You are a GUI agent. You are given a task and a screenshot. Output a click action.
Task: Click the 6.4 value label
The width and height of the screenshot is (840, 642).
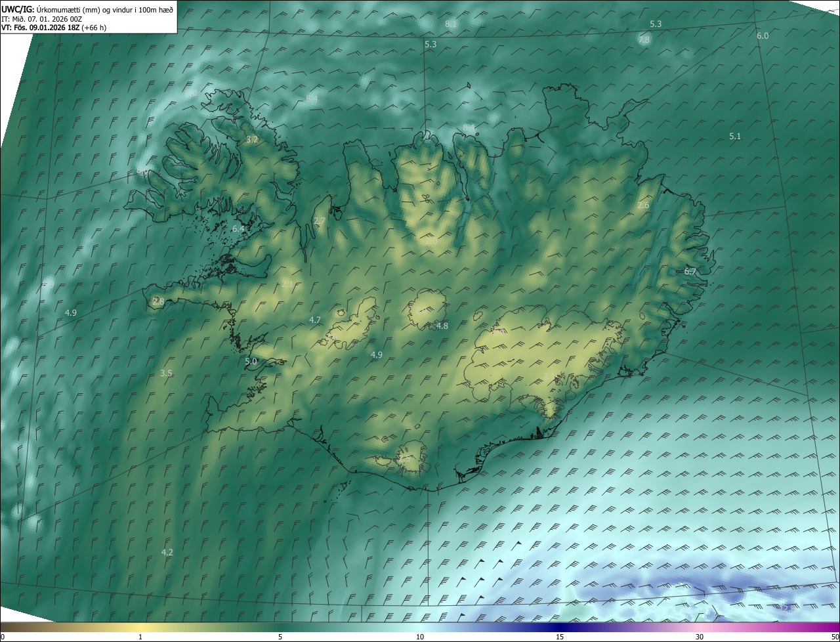coord(238,229)
